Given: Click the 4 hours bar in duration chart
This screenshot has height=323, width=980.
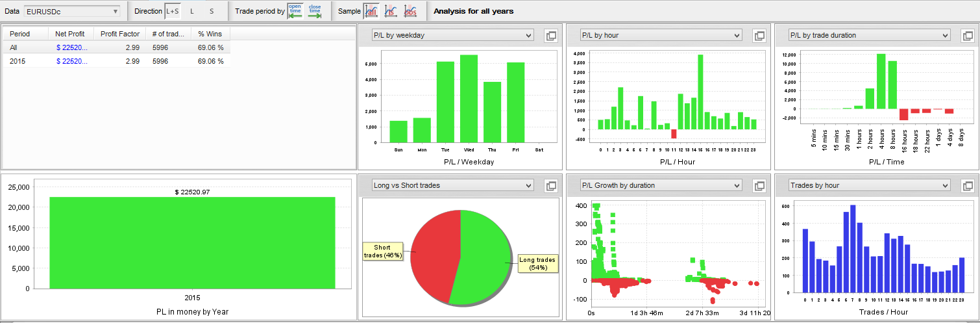Looking at the screenshot, I should coord(881,81).
